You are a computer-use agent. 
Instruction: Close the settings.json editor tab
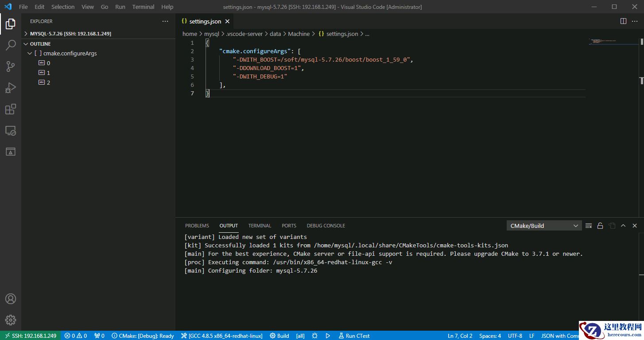[227, 21]
